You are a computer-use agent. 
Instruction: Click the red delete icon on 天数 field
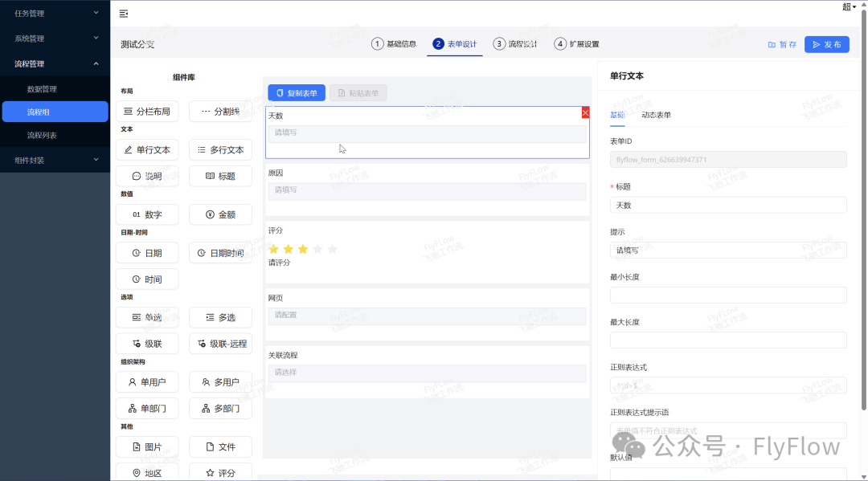click(x=585, y=113)
